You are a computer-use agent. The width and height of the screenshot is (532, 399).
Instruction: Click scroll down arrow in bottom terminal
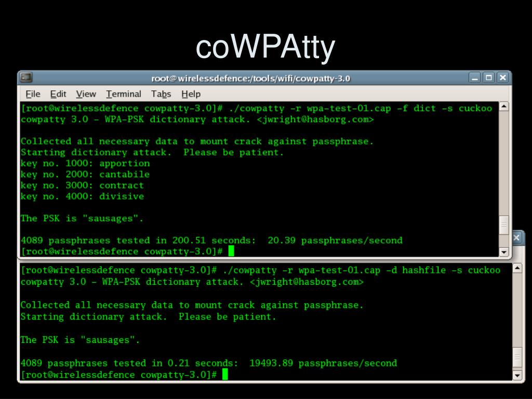coord(517,376)
